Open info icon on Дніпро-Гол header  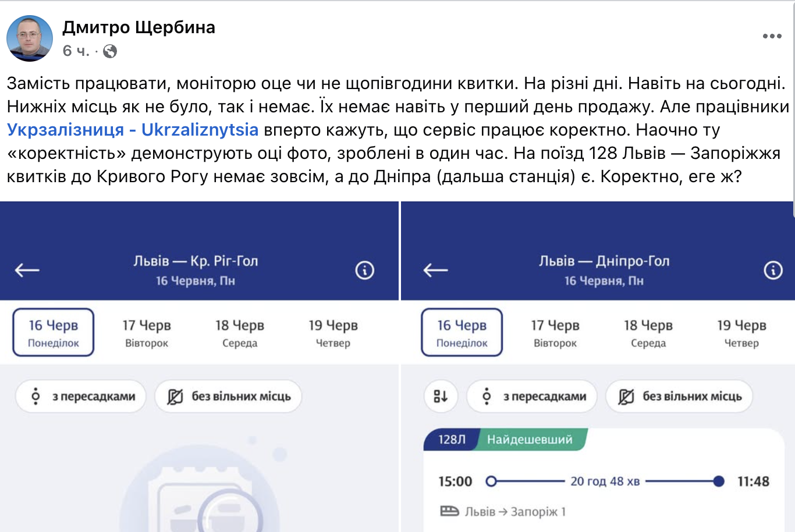pyautogui.click(x=773, y=270)
